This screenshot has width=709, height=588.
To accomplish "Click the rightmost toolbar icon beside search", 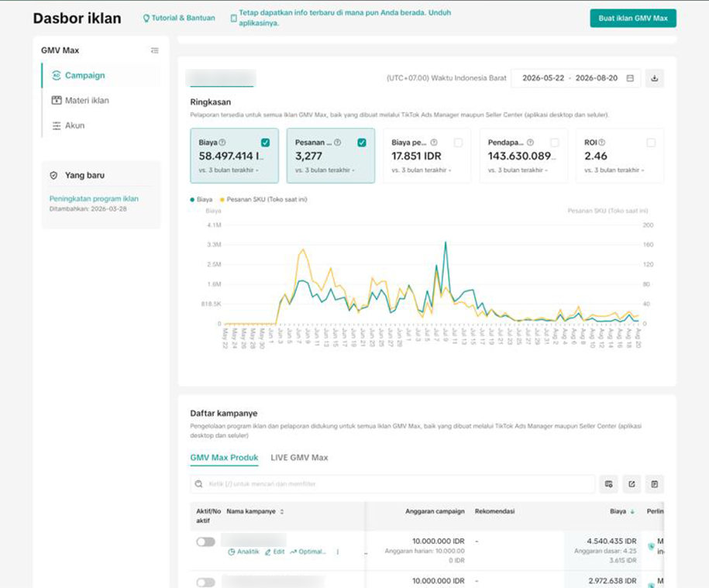I will click(x=654, y=484).
